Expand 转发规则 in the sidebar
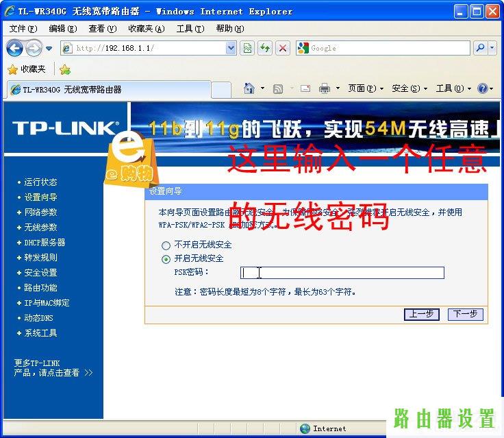The width and height of the screenshot is (504, 438). [40, 258]
